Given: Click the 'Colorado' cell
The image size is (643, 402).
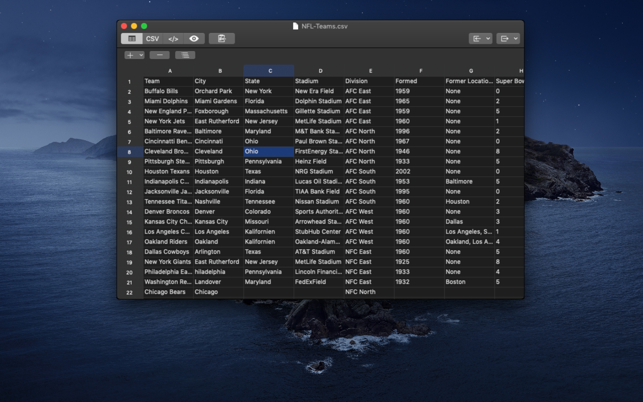Looking at the screenshot, I should click(269, 212).
